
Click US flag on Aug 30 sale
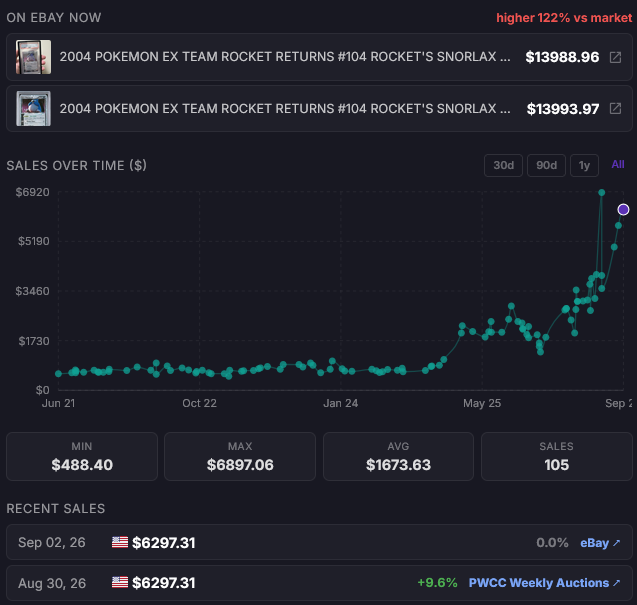[120, 583]
